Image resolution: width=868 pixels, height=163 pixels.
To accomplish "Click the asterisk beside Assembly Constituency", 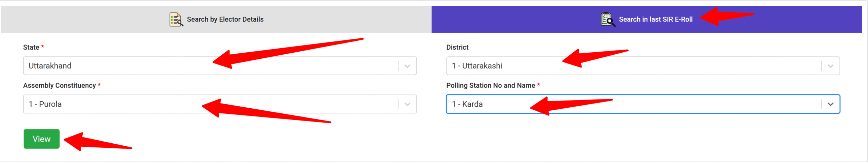I will 99,85.
